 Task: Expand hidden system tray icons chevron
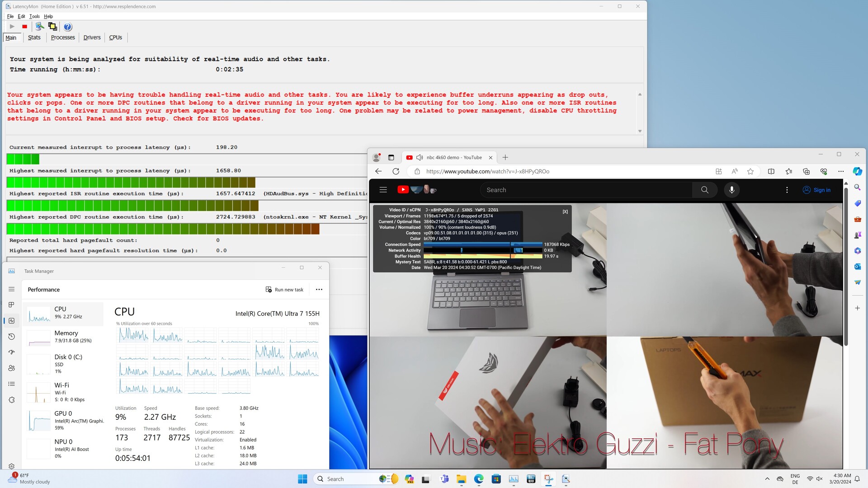tap(767, 479)
